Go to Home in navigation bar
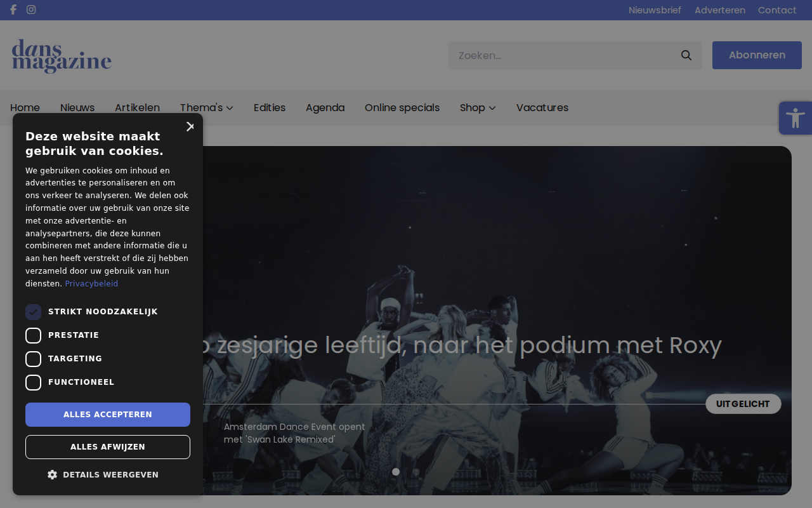 [25, 108]
